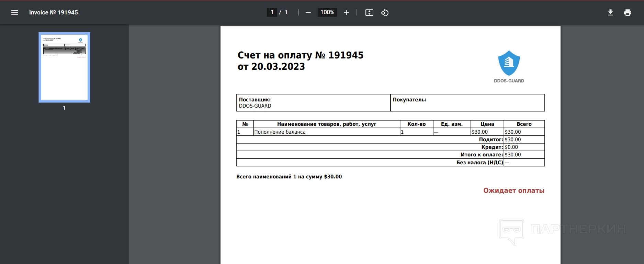Screen dimensions: 644x264
Task: Click the Invoice № 191945 title in the toolbar
Action: coord(54,12)
